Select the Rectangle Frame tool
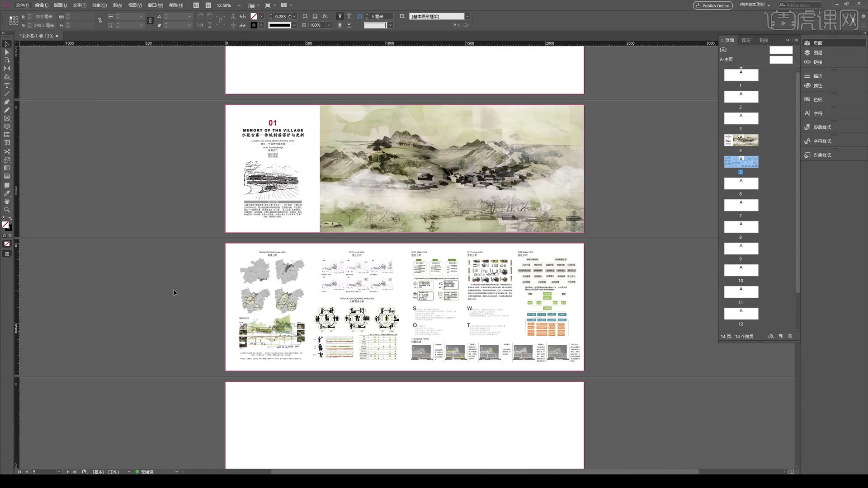The width and height of the screenshot is (868, 488). pos(7,118)
